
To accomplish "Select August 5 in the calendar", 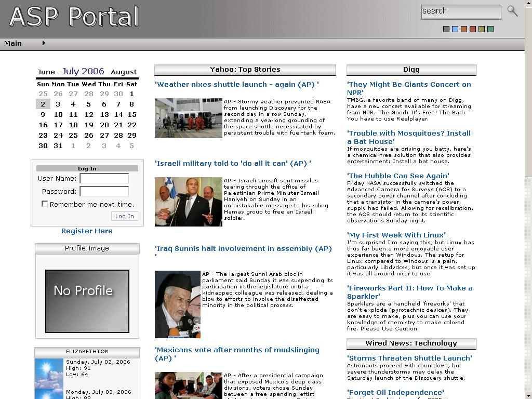I will (x=131, y=145).
